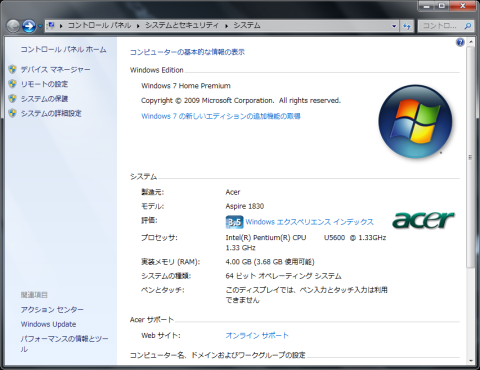Click the scrollbar up arrow
Screen dimensions: 480x370
471,42
